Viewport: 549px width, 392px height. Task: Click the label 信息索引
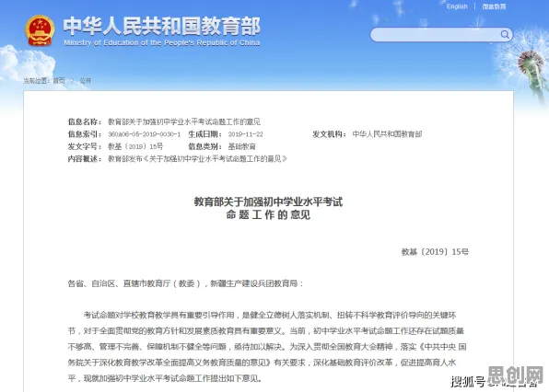pos(85,134)
